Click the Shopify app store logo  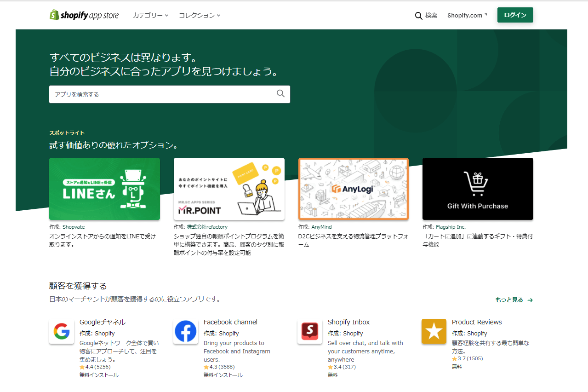pyautogui.click(x=84, y=15)
